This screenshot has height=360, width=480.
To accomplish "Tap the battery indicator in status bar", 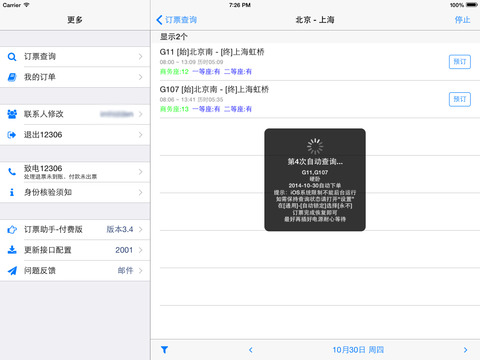I will click(472, 5).
